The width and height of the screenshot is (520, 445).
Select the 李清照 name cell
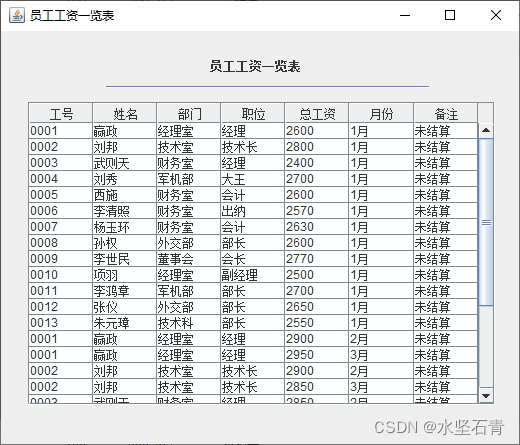[125, 211]
